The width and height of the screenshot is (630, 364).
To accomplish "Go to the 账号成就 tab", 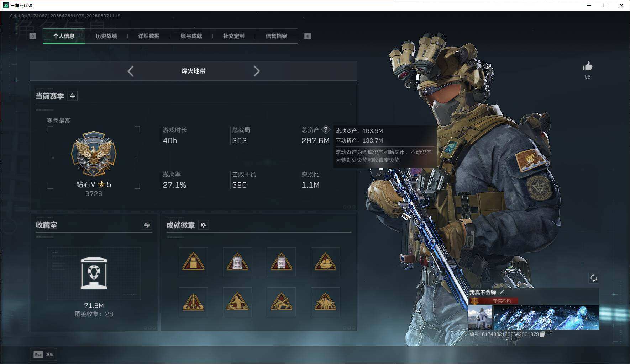I will pos(191,36).
